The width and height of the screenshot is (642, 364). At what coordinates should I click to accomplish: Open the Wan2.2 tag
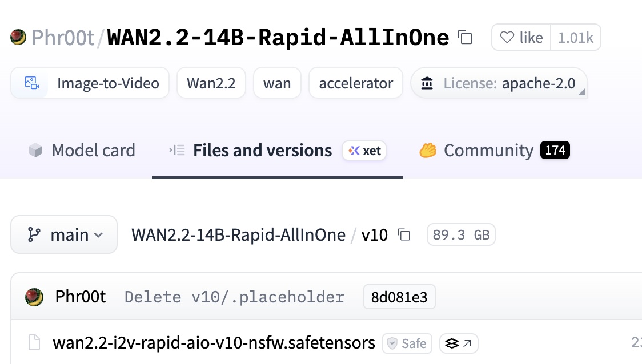211,83
